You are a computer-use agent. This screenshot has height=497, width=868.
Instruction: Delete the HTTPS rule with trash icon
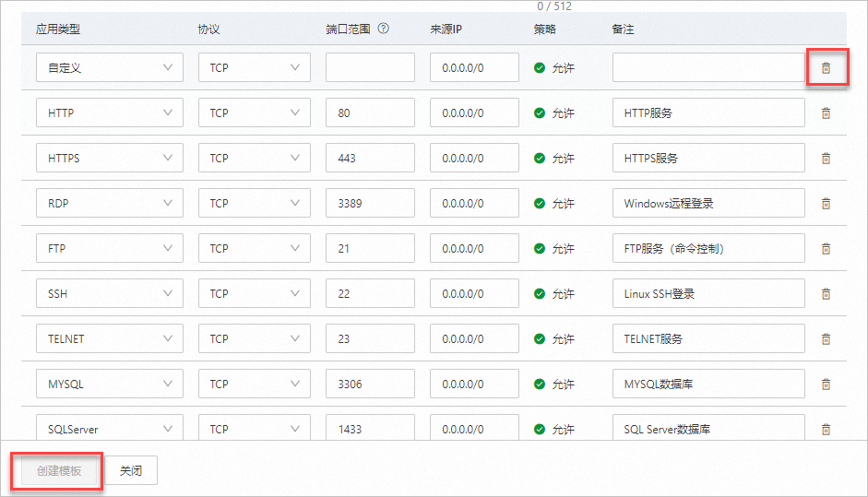tap(826, 159)
